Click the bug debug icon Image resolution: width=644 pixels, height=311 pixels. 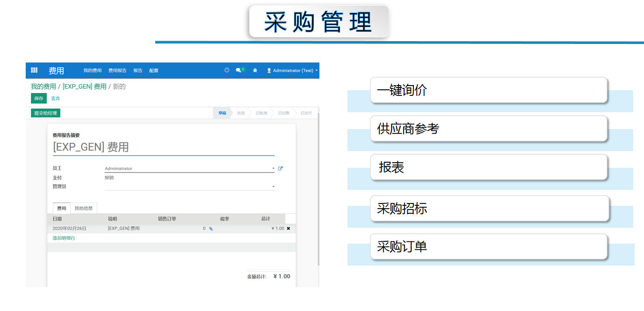tap(255, 70)
